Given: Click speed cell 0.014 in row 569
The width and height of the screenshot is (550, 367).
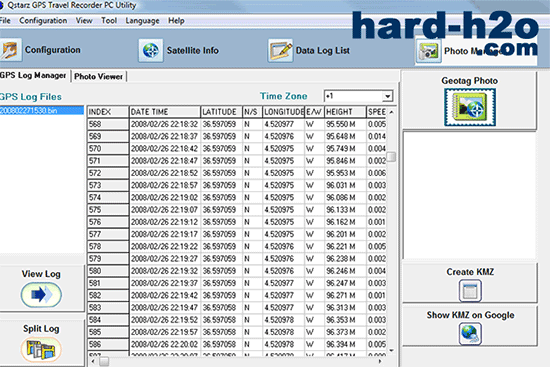Looking at the screenshot, I should pyautogui.click(x=376, y=136).
